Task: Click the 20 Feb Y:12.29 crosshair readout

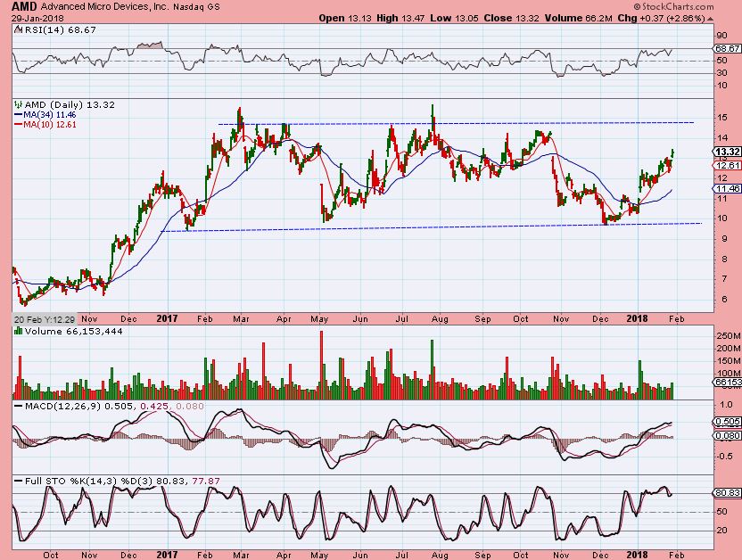Action: (43, 318)
